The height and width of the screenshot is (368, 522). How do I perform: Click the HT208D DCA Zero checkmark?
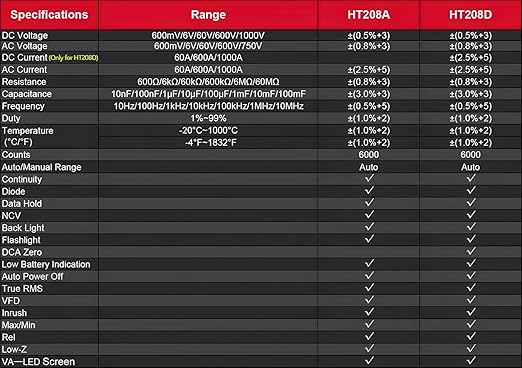click(x=471, y=251)
